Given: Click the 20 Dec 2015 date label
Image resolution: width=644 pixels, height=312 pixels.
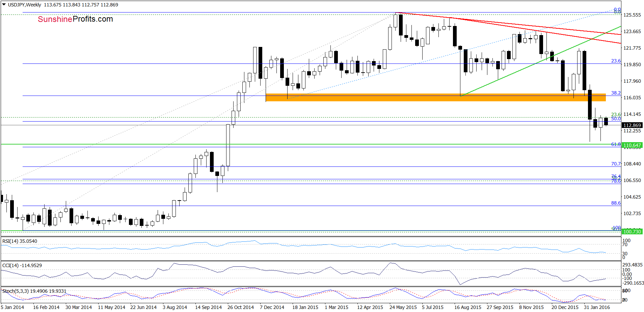Looking at the screenshot, I should [x=565, y=307].
